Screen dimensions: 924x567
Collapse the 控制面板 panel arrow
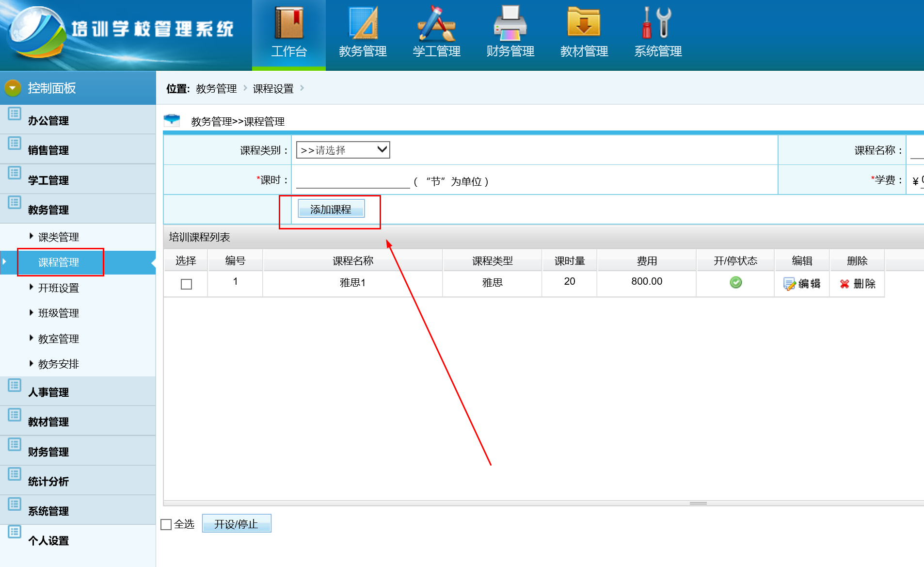point(13,88)
